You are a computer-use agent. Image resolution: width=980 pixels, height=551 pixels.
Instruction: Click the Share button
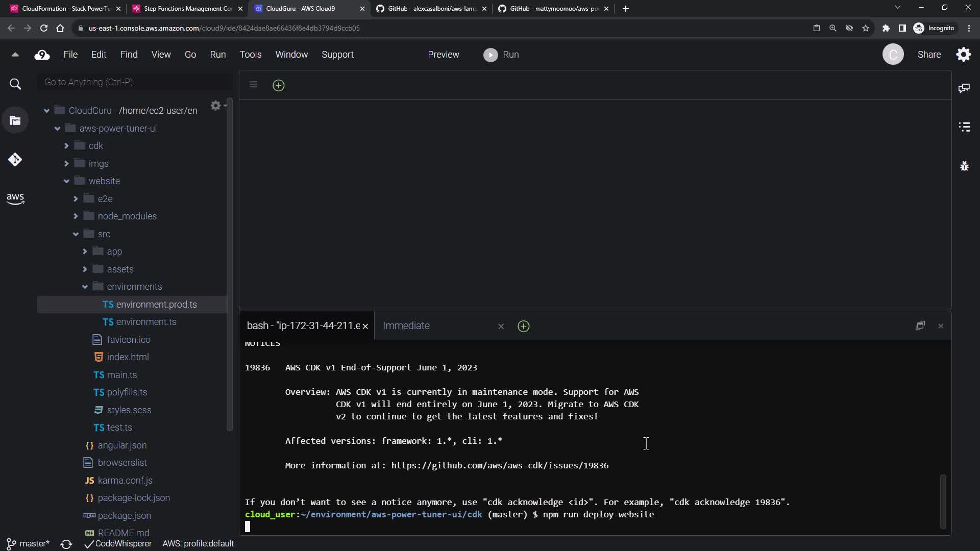[929, 55]
